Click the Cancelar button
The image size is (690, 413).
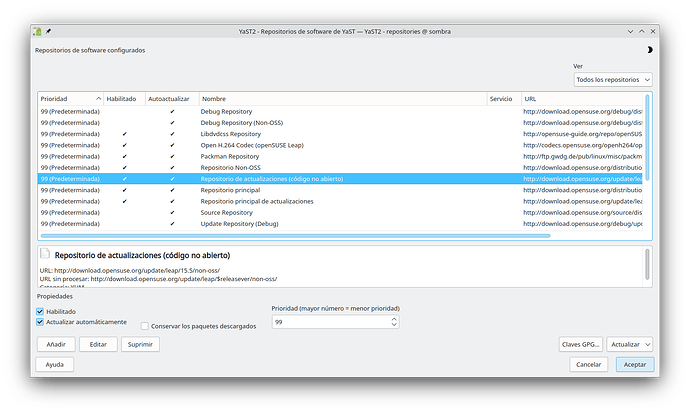[x=588, y=365]
